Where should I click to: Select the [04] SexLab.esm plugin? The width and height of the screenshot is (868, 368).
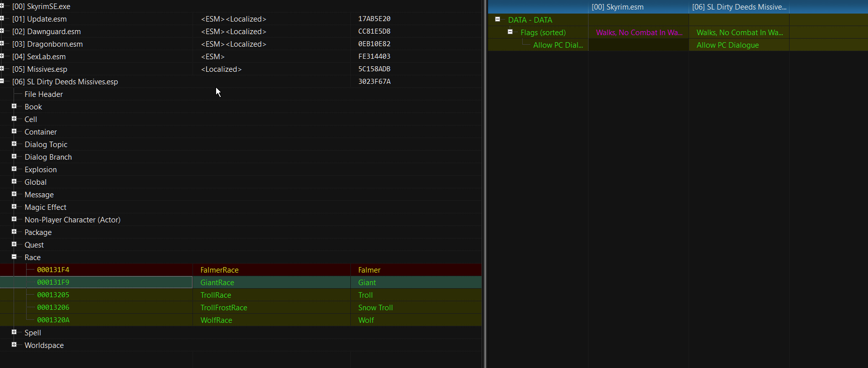coord(39,57)
